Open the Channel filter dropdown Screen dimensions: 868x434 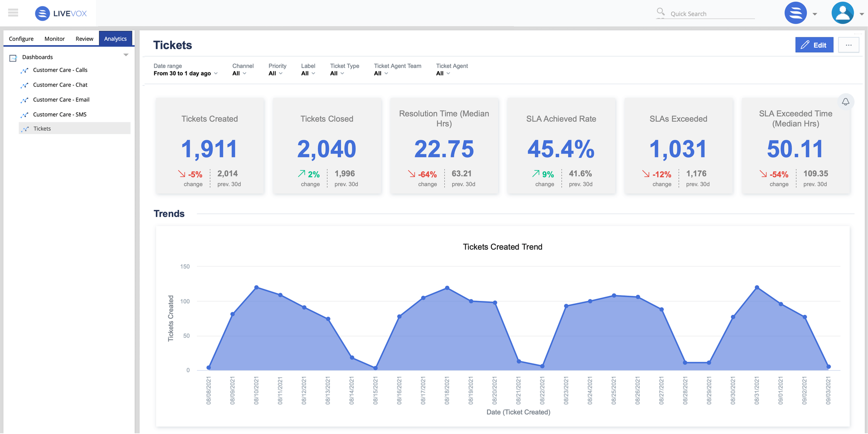click(x=240, y=73)
